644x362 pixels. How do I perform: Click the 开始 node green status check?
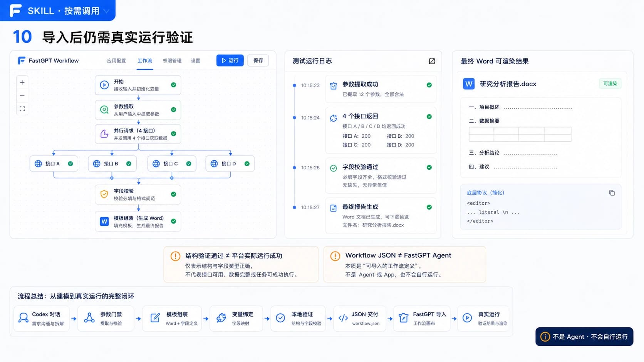174,85
